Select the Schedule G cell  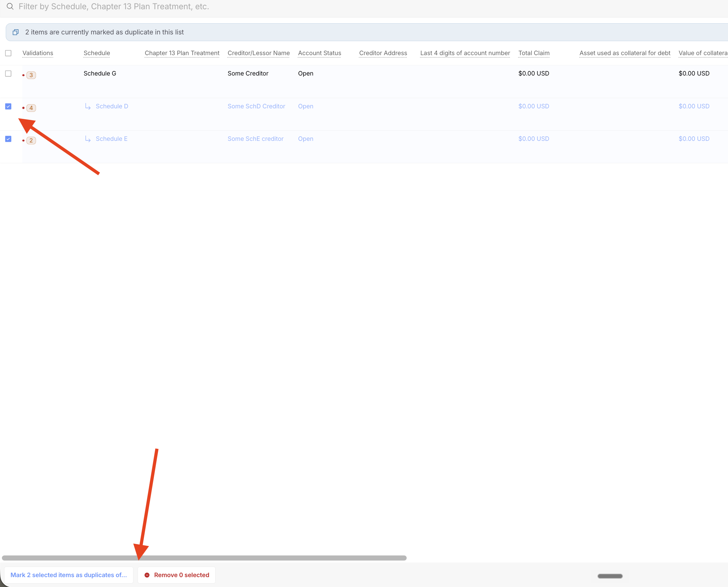click(x=100, y=73)
